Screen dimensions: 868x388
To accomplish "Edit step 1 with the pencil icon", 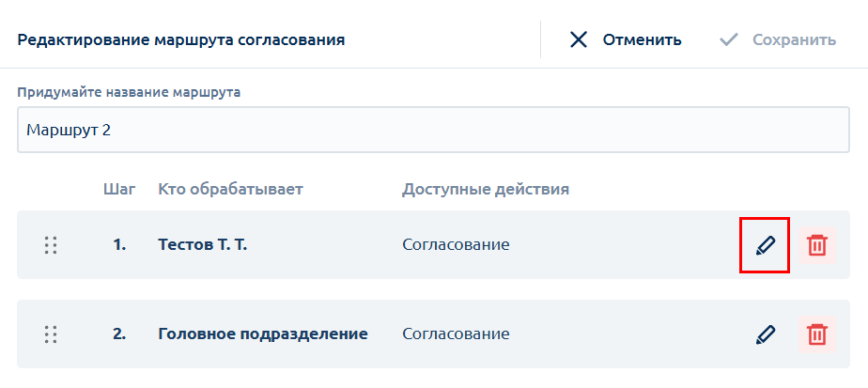I will pos(765,244).
